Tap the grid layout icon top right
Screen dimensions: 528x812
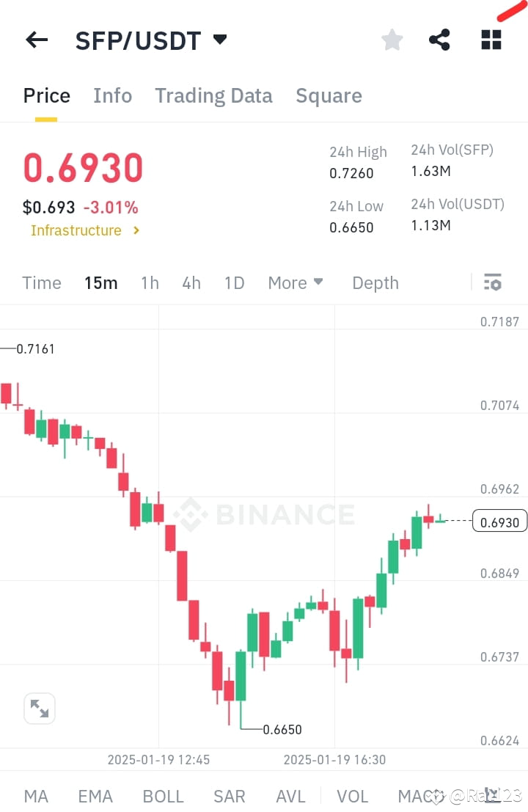click(490, 40)
